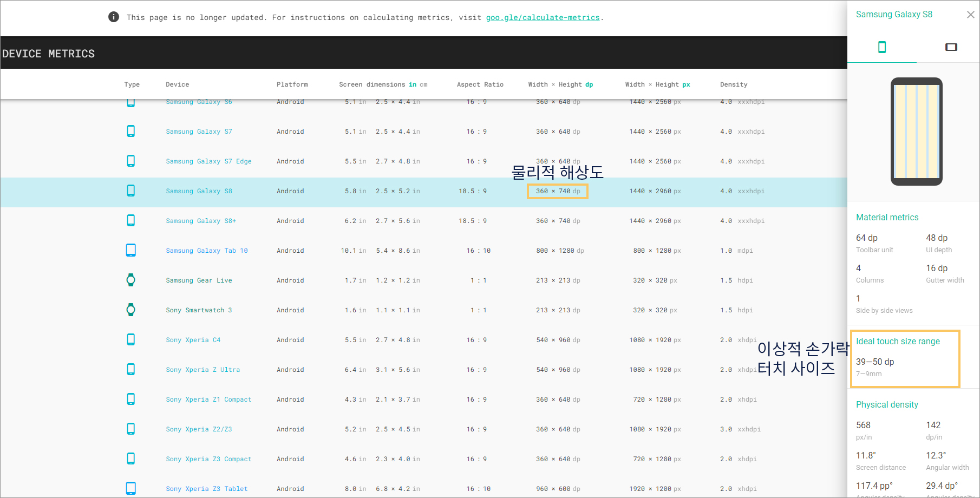This screenshot has width=980, height=498.
Task: Click phone icon for Sony Xperia Z1 Compact
Action: coord(130,399)
